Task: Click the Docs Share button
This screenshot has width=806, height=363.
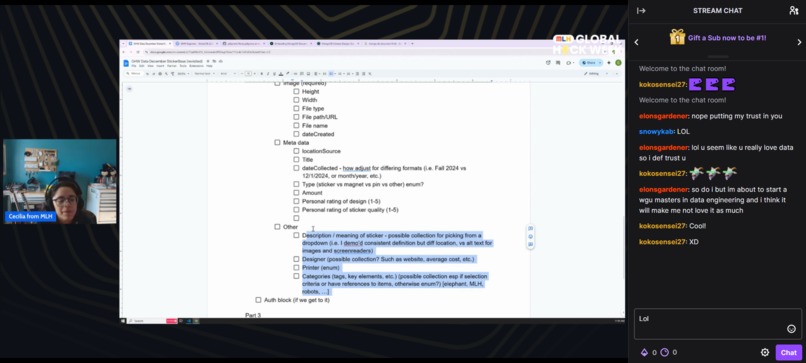Action: [x=589, y=63]
